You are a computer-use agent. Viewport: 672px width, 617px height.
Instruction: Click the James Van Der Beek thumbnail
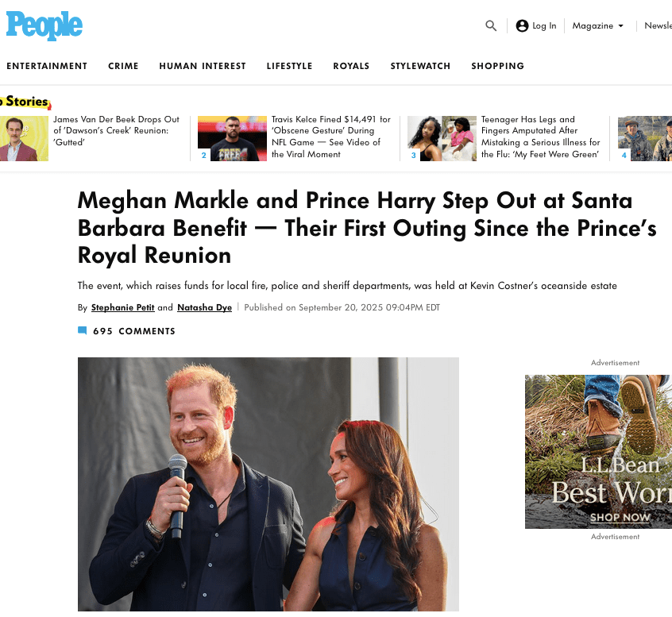24,139
